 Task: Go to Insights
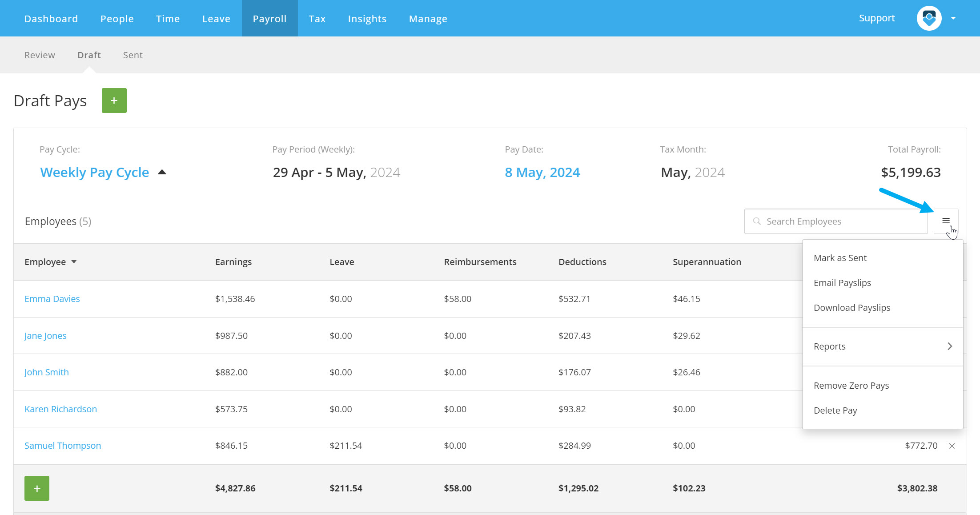point(367,19)
